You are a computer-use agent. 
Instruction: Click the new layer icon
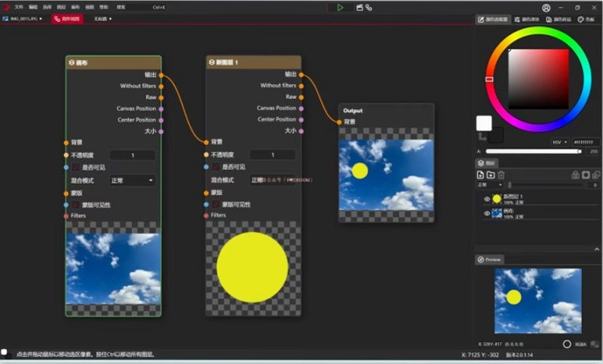tap(480, 175)
